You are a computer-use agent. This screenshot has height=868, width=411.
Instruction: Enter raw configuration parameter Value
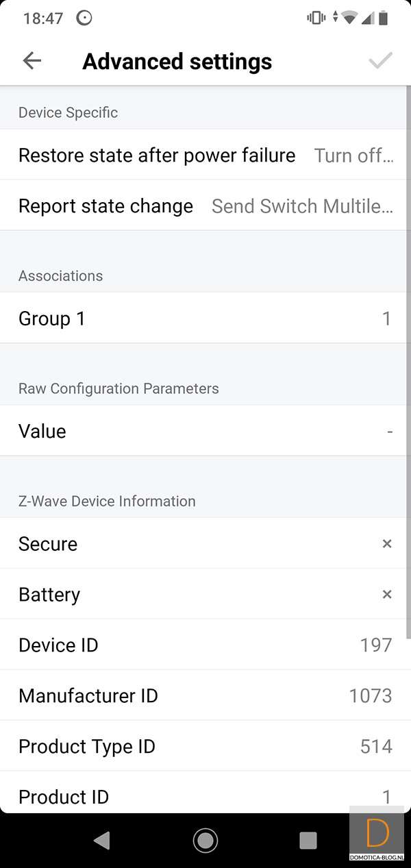click(x=206, y=432)
